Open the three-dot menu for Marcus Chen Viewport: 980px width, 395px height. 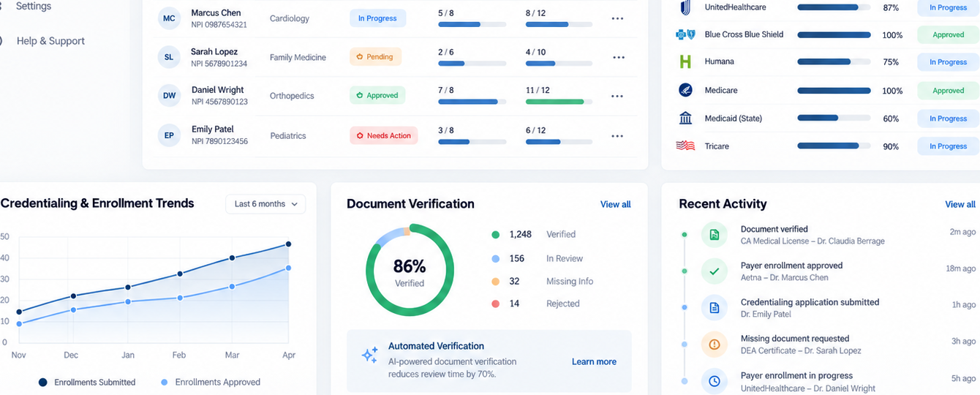click(x=618, y=18)
